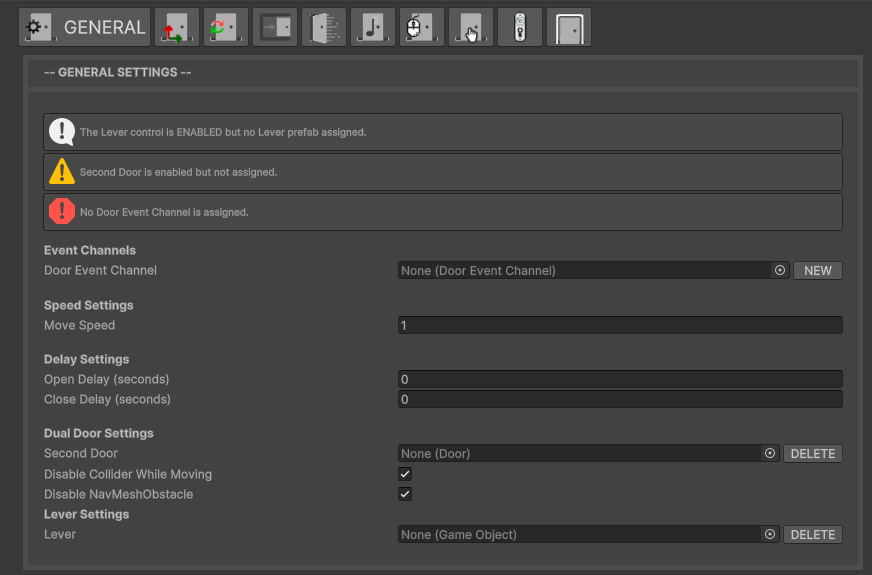
Task: Open object picker for Lever field
Action: pyautogui.click(x=769, y=534)
